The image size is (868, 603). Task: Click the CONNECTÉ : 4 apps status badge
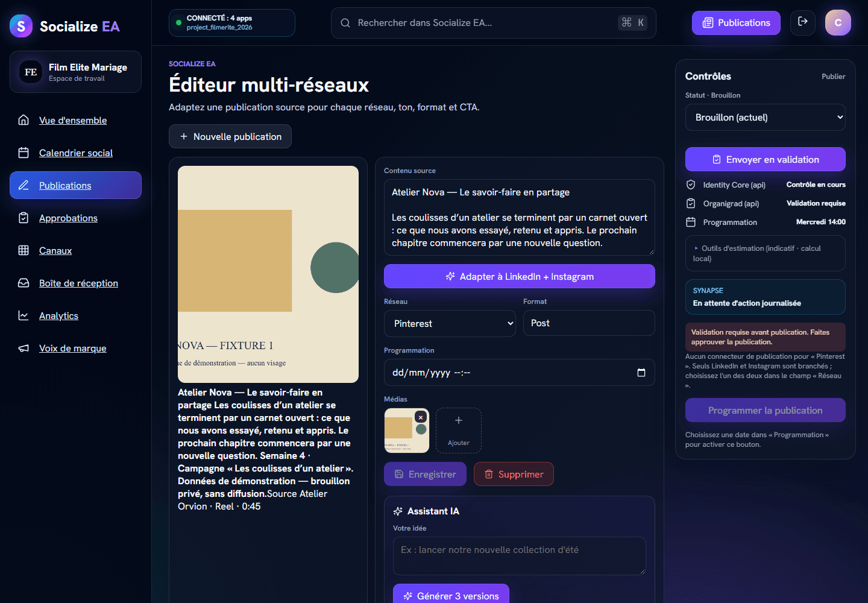pos(232,23)
